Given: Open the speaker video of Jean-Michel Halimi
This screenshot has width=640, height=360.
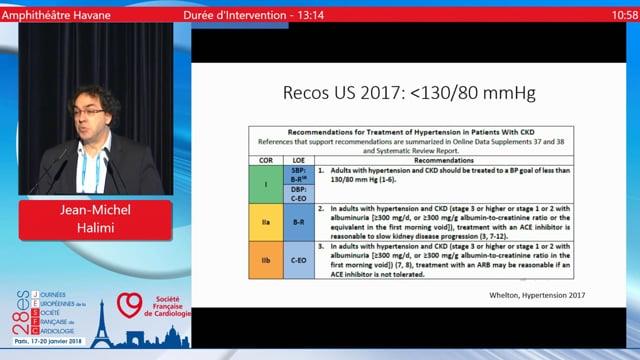Looking at the screenshot, I should [x=96, y=109].
